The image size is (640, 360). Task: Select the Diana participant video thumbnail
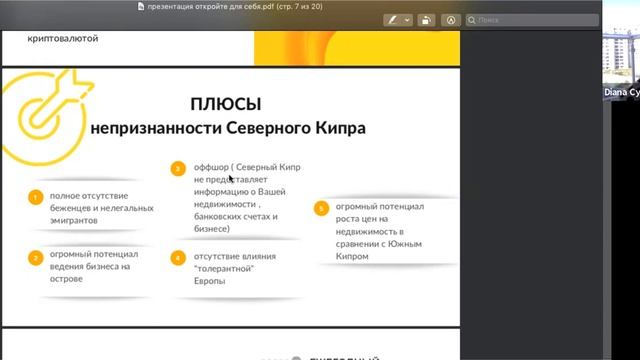(621, 50)
